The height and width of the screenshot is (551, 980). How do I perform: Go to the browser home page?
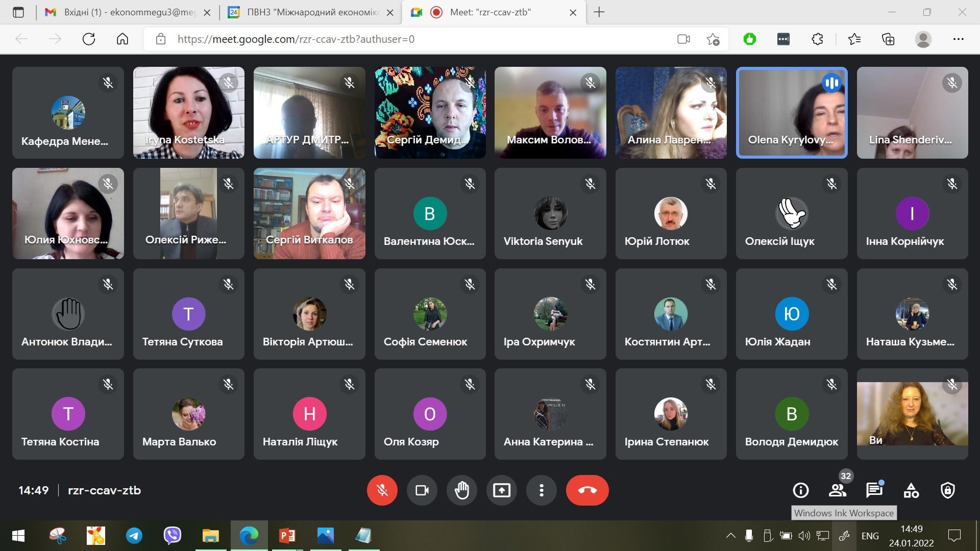[x=122, y=39]
